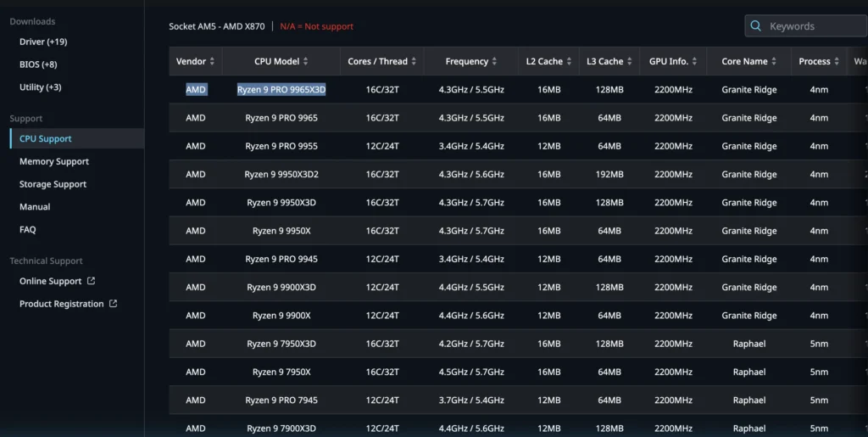Select Ryzen 9 9950X3D2 model
868x437 pixels.
coord(281,174)
